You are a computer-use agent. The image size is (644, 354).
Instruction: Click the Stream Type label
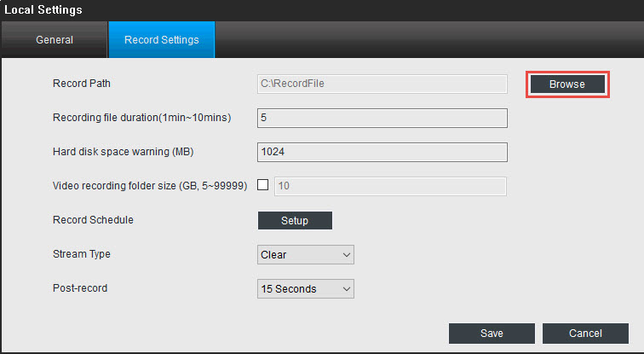pos(82,254)
